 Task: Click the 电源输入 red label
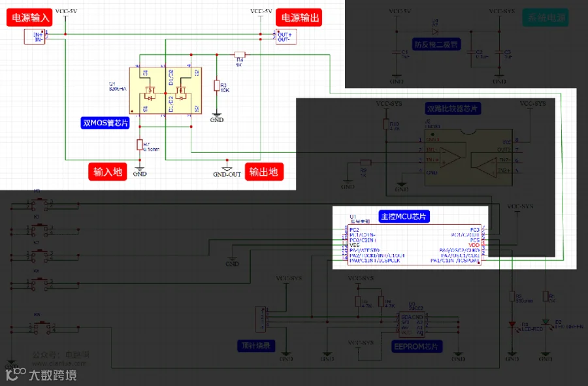[x=29, y=18]
